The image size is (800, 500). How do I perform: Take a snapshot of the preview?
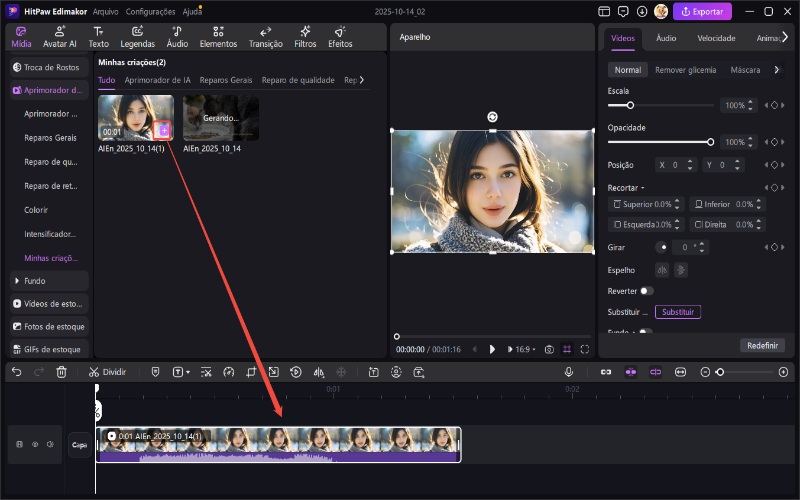pos(549,349)
